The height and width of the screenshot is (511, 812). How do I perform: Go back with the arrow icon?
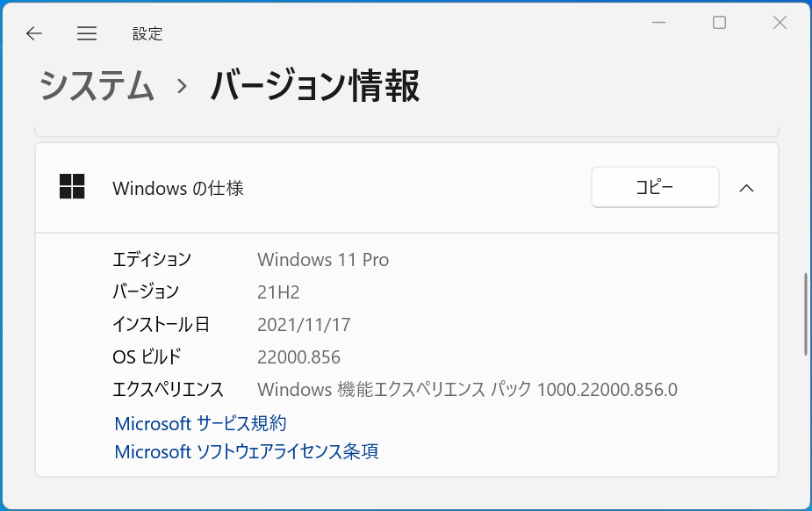tap(34, 33)
